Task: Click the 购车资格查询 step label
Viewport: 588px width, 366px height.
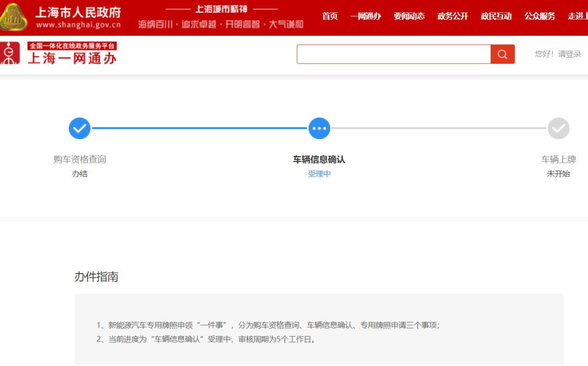Action: (79, 159)
